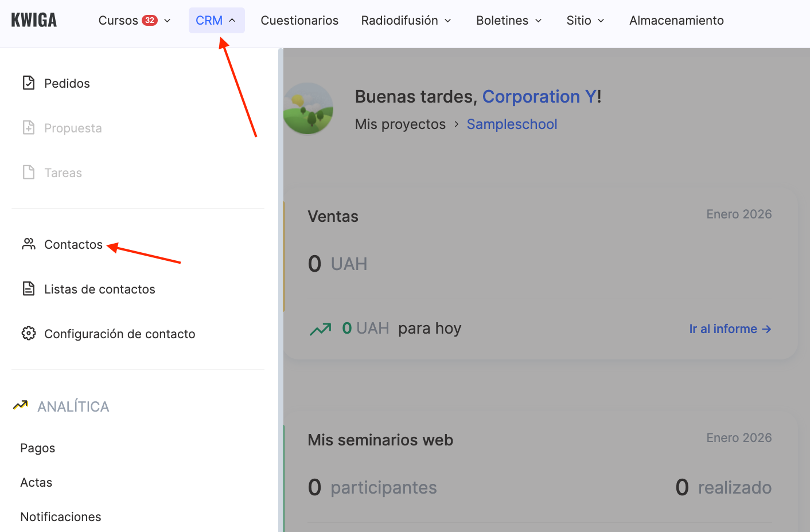Click the Tareas page icon
This screenshot has width=810, height=532.
[x=29, y=173]
